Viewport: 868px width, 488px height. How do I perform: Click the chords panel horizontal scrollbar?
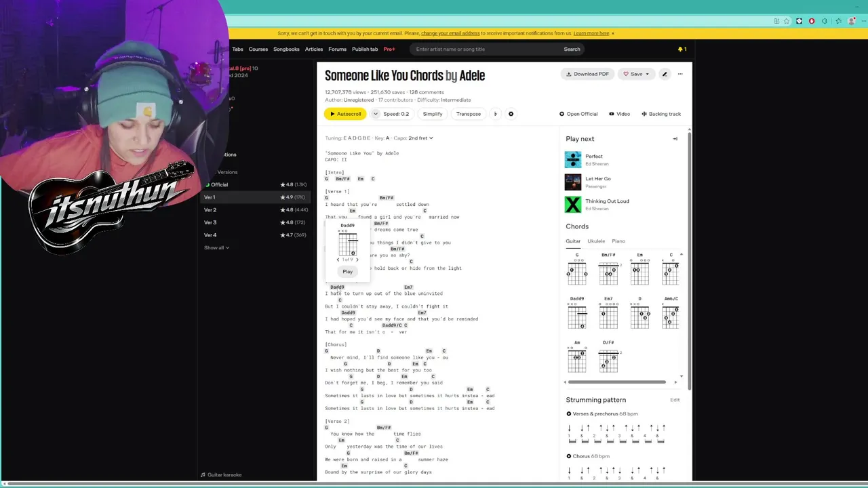point(616,382)
